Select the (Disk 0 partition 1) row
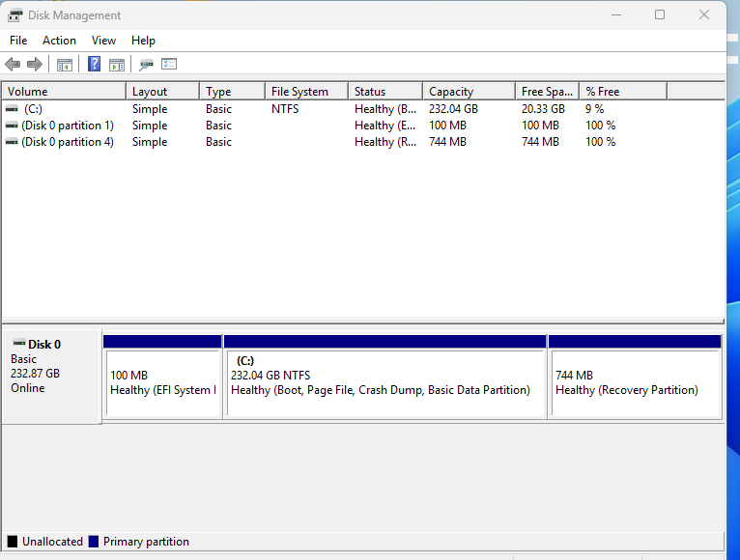Screen dimensions: 740x560 [x=363, y=126]
